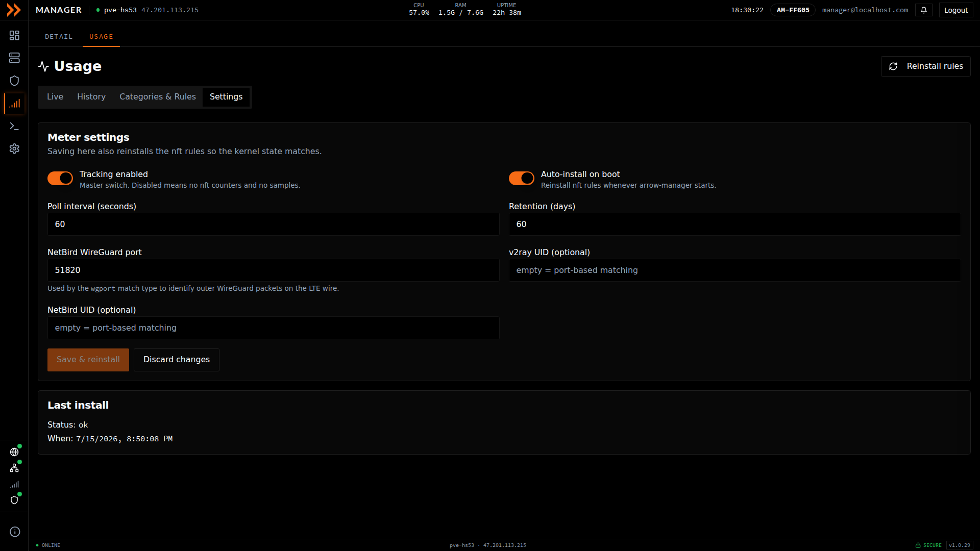Click the 18:30:22 clock

click(747, 10)
